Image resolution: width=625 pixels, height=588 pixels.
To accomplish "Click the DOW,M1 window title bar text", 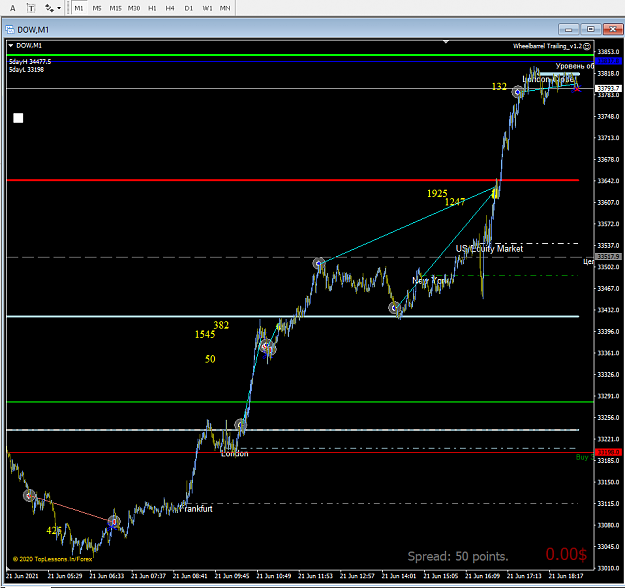I will point(33,30).
